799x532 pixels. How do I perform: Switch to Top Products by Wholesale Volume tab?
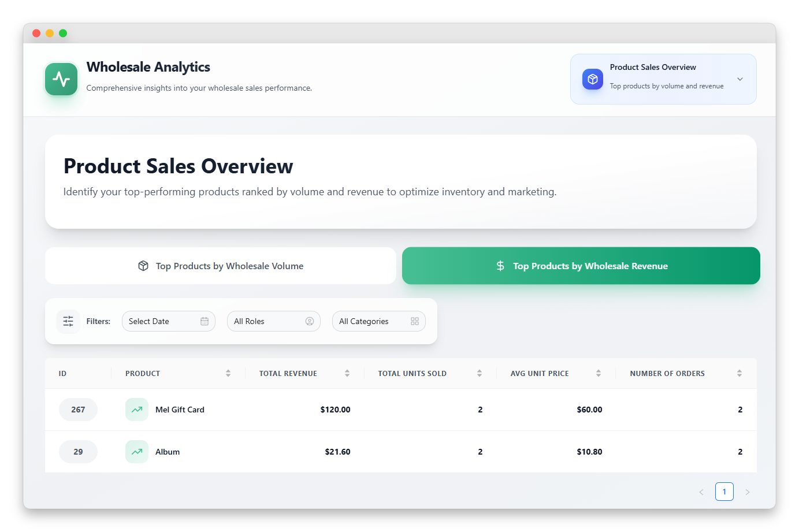221,266
